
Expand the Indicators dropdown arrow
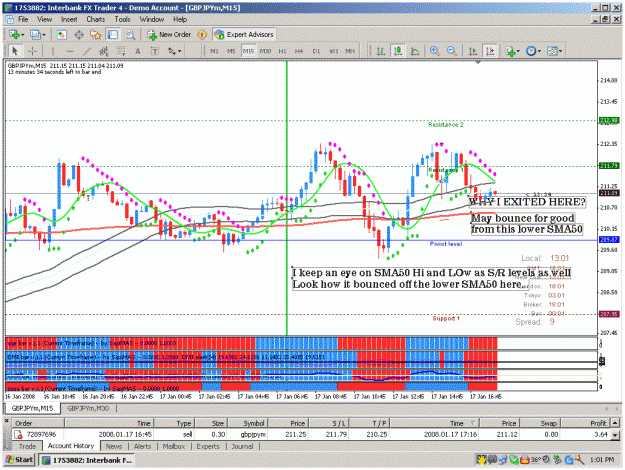(x=518, y=51)
